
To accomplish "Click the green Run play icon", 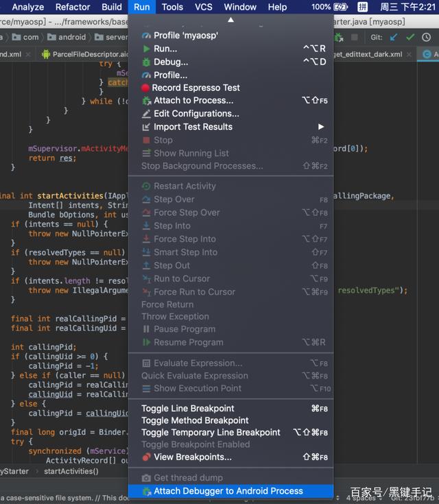I will 146,49.
